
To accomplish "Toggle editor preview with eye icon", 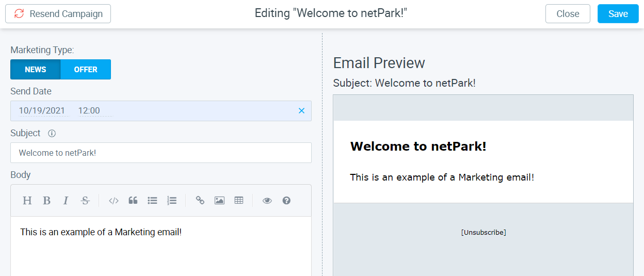I will pyautogui.click(x=267, y=201).
